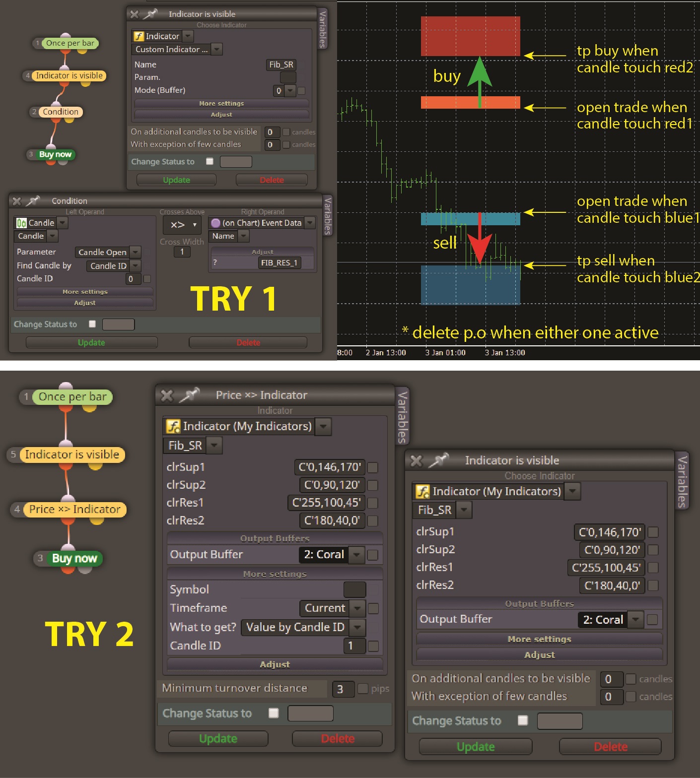Click the indicator icon in Price x> Indicator panel
This screenshot has width=700, height=778.
[174, 426]
